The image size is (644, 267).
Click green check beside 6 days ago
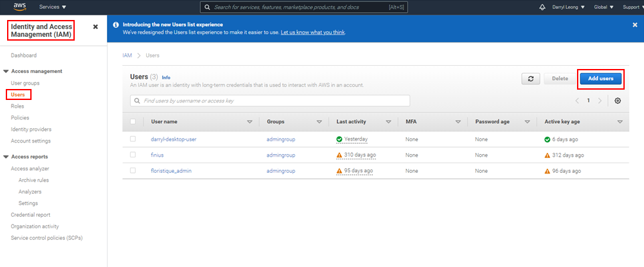click(x=547, y=139)
